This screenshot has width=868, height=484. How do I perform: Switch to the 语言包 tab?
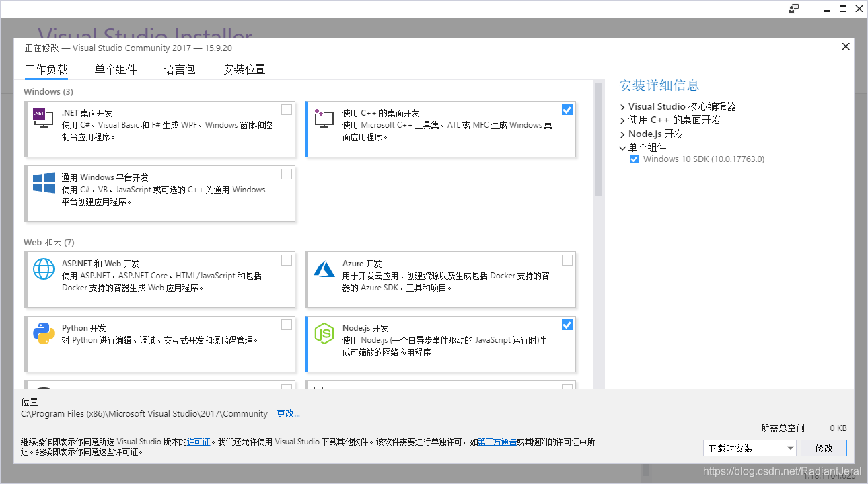coord(180,69)
